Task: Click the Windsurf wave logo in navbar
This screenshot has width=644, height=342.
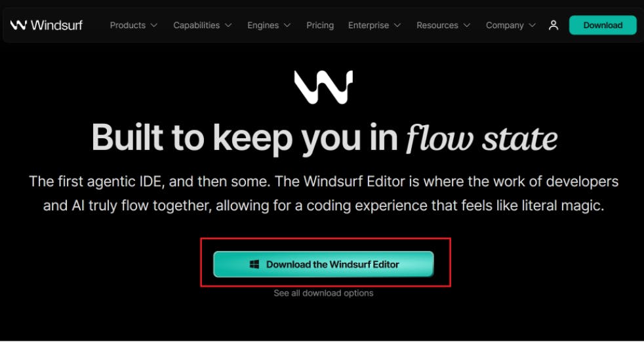Action: (18, 25)
